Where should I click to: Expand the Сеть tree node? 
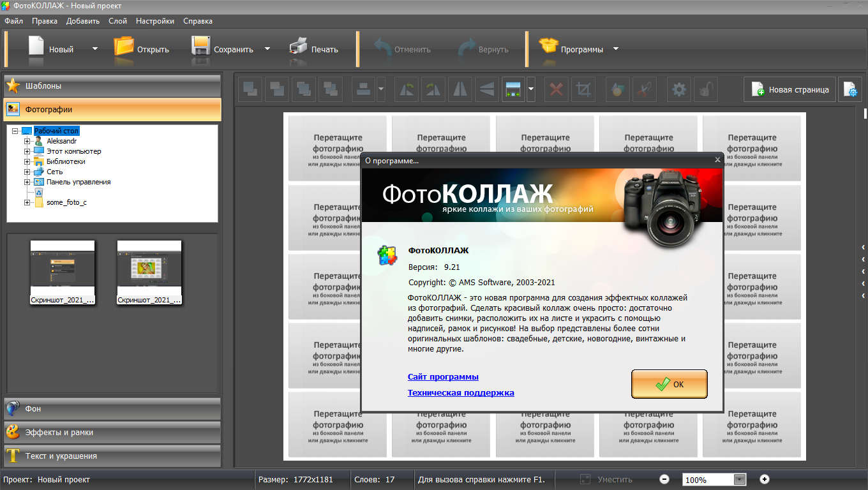tap(27, 172)
